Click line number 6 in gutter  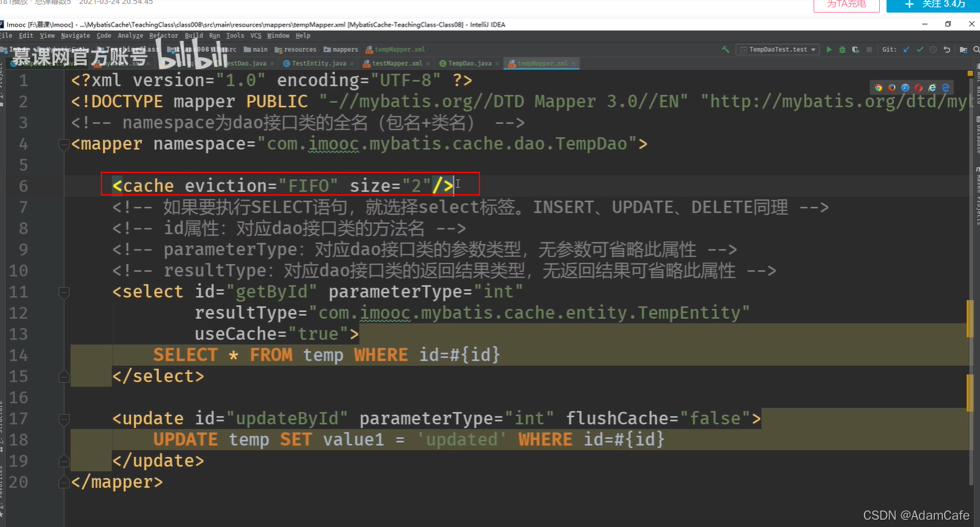click(x=24, y=186)
